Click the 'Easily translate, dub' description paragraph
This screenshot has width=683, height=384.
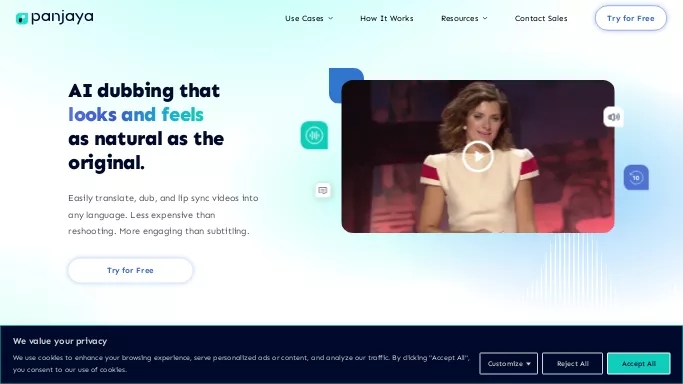click(163, 215)
